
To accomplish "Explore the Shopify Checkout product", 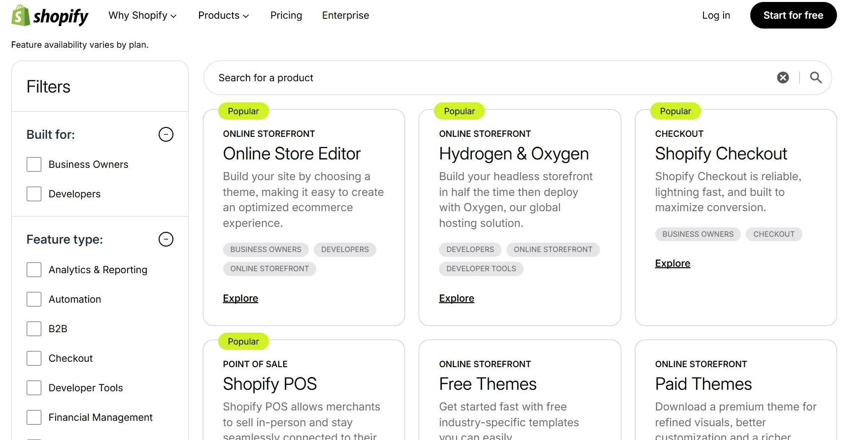I will (672, 263).
